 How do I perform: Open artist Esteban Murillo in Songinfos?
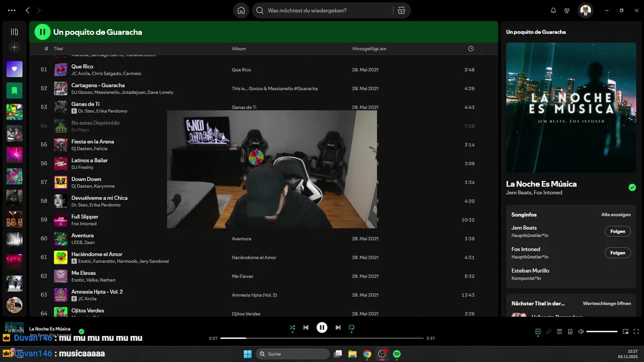click(530, 270)
